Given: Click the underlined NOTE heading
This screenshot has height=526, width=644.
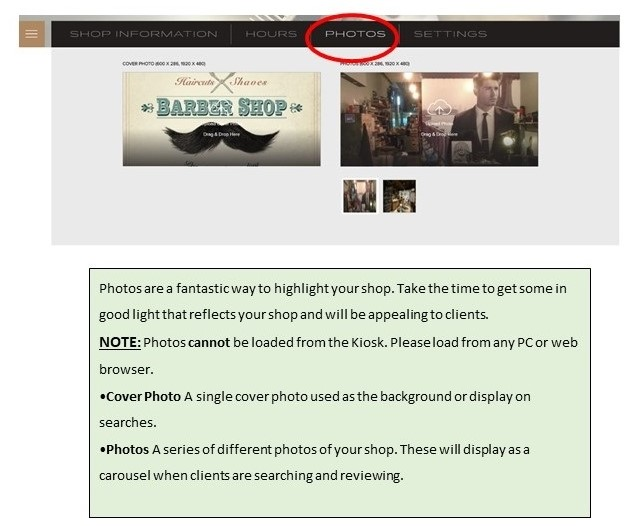Looking at the screenshot, I should pyautogui.click(x=119, y=342).
